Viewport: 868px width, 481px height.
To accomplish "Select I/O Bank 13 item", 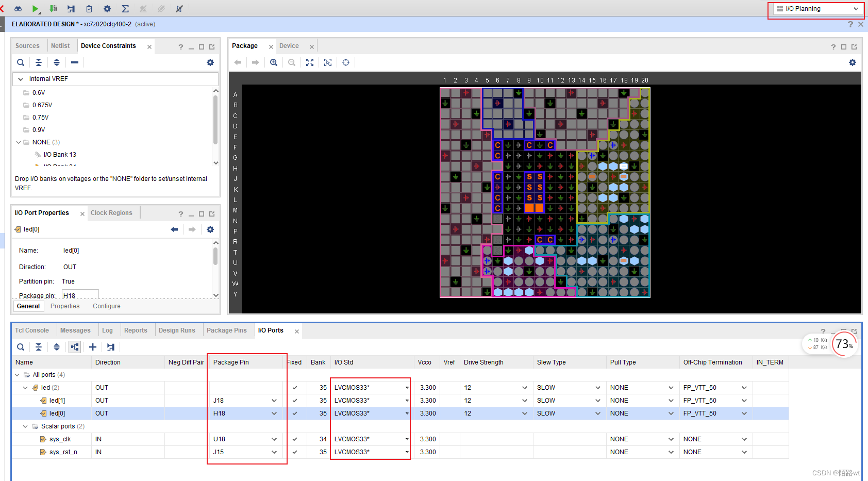I will pos(60,155).
